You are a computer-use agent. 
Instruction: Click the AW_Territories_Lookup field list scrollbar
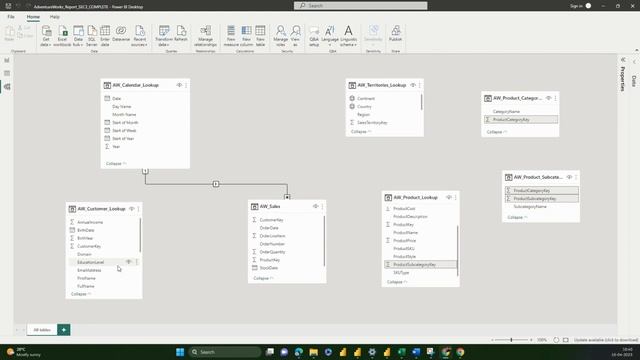pos(421,102)
